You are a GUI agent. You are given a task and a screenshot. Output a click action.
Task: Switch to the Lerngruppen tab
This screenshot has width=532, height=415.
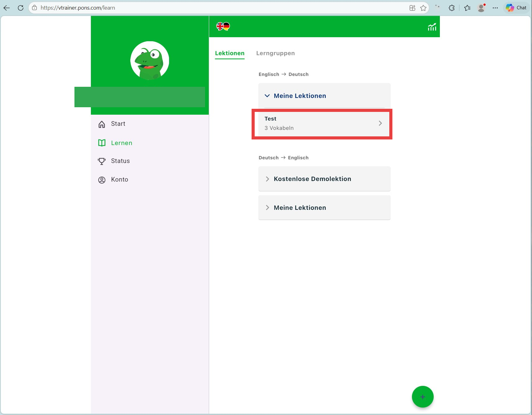[275, 53]
